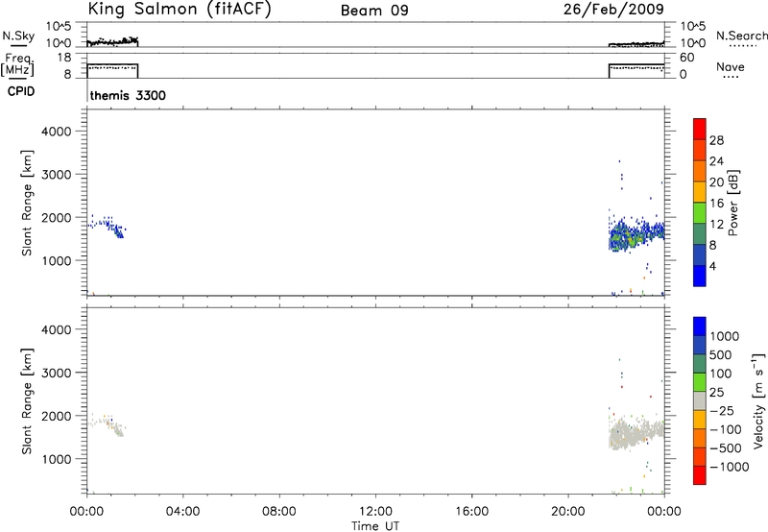
Task: Click the early-morning echo cluster in power panel
Action: tap(107, 227)
